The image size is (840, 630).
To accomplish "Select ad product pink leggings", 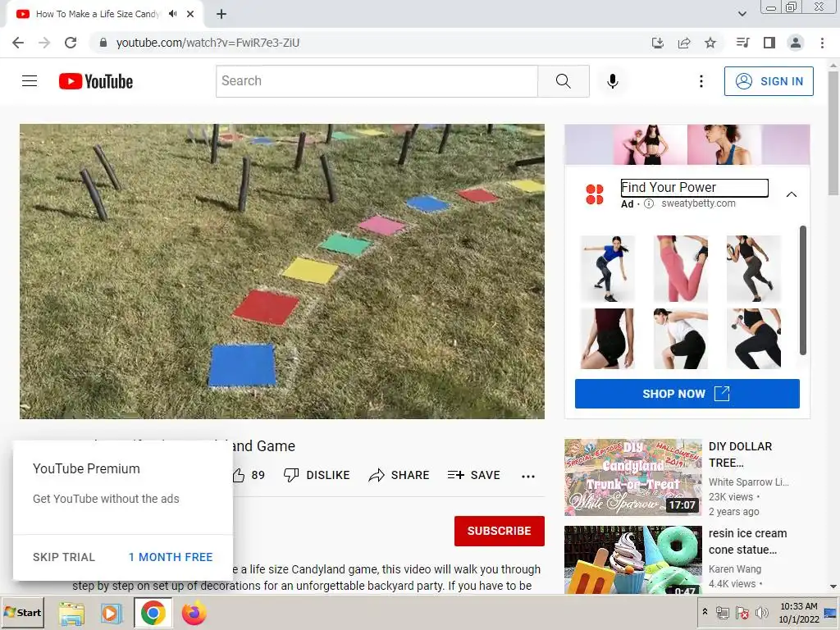I will (680, 269).
